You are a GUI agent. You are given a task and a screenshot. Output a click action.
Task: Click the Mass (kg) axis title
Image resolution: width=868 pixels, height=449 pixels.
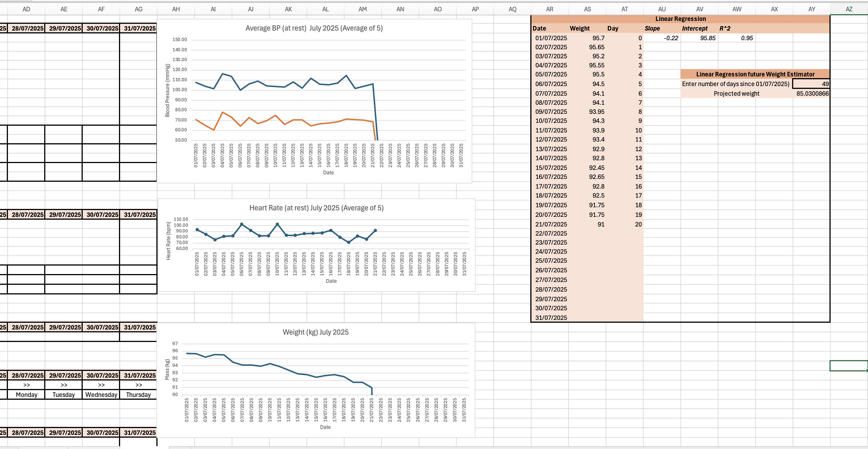167,369
